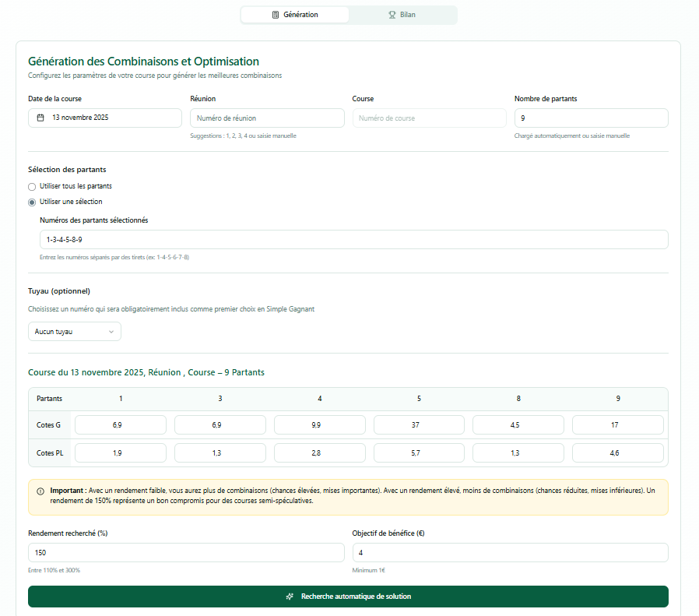
Task: Click the Objectif de bénéfice input field
Action: (510, 552)
